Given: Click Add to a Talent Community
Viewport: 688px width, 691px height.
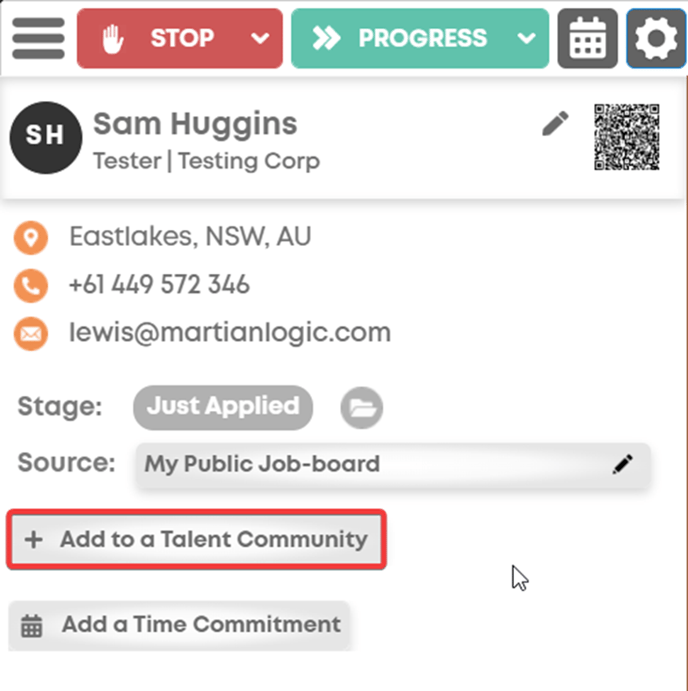Looking at the screenshot, I should pyautogui.click(x=197, y=539).
